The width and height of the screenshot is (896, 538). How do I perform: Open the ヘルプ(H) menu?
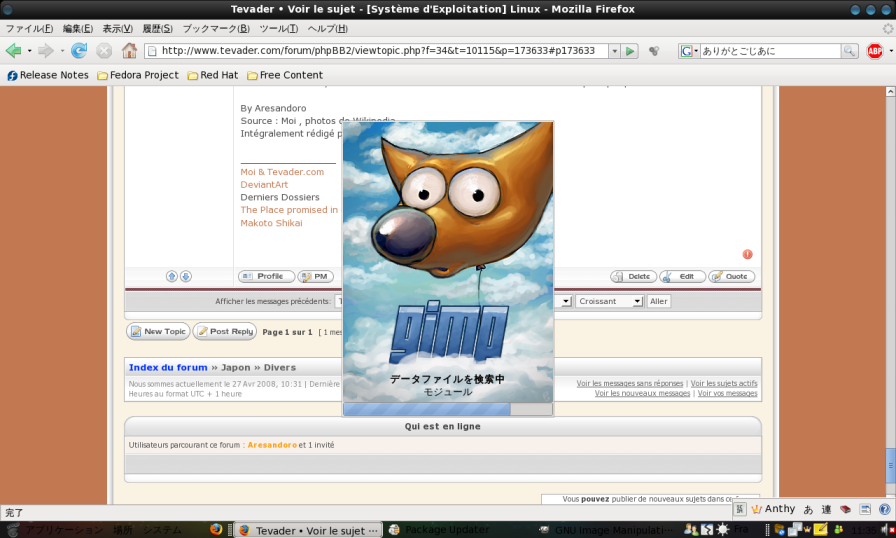click(327, 29)
